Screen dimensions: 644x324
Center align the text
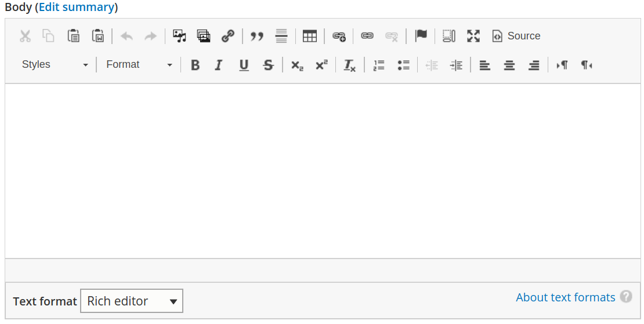tap(509, 65)
